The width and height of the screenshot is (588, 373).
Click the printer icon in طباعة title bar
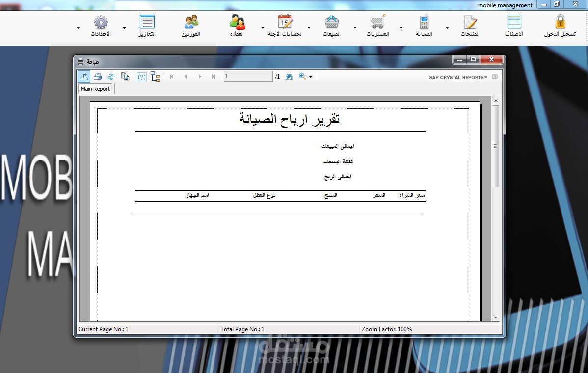pos(80,61)
